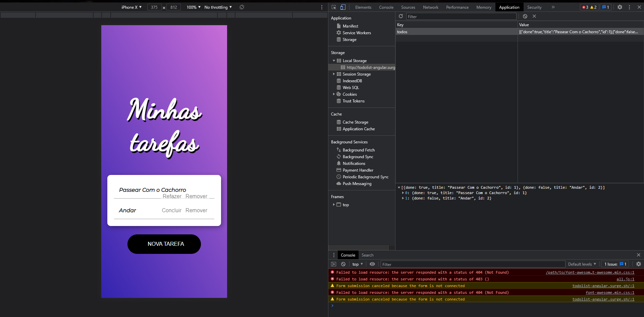Expand the Session Storage tree node
The height and width of the screenshot is (317, 644).
tap(334, 74)
